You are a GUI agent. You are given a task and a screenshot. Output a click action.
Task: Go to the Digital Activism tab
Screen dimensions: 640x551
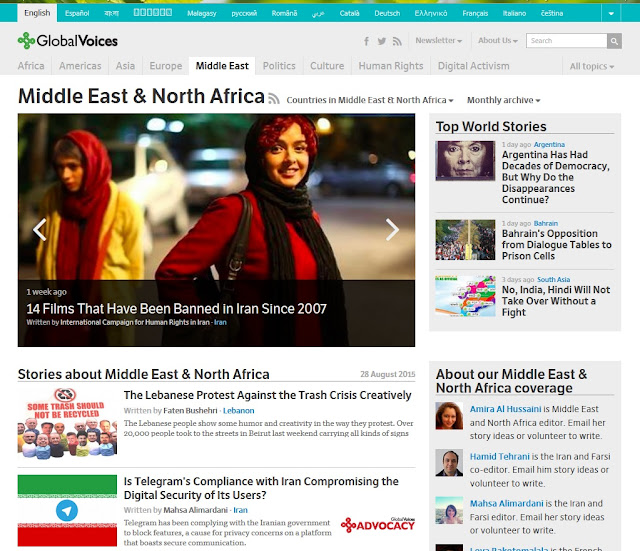pos(473,66)
